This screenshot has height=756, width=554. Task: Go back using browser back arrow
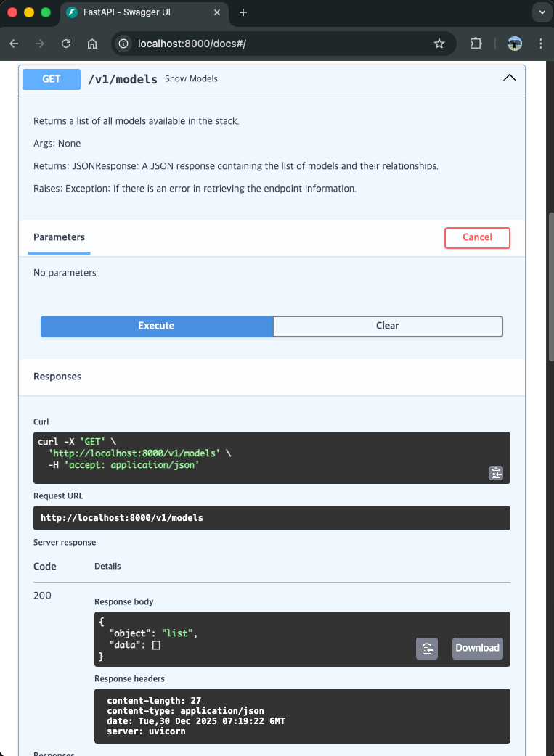14,44
